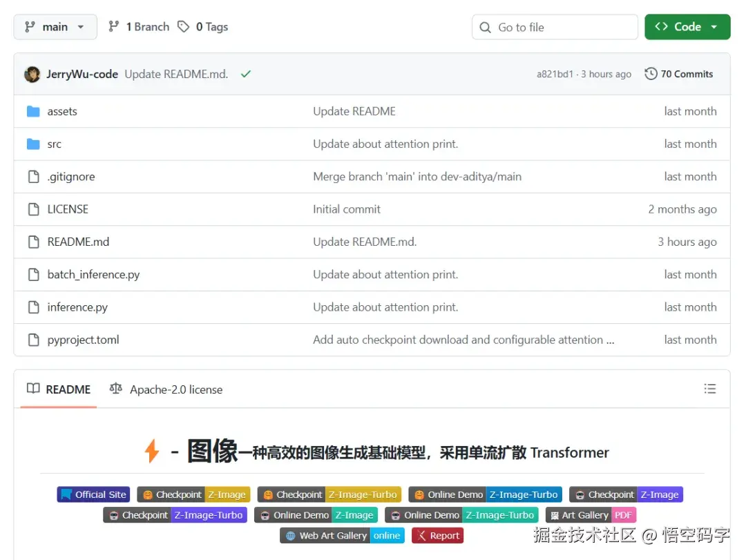This screenshot has width=746, height=560.
Task: Click the file icon beside batch_inference.py
Action: pos(33,275)
